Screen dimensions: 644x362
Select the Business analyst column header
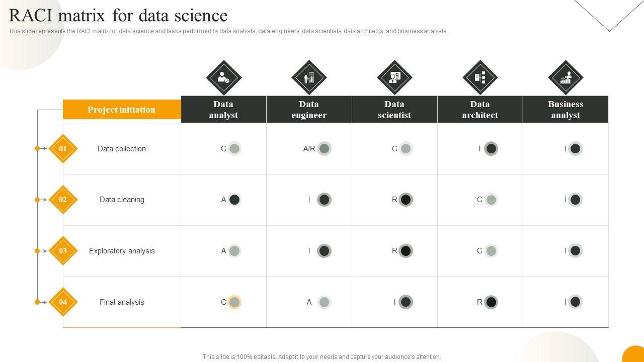(566, 110)
